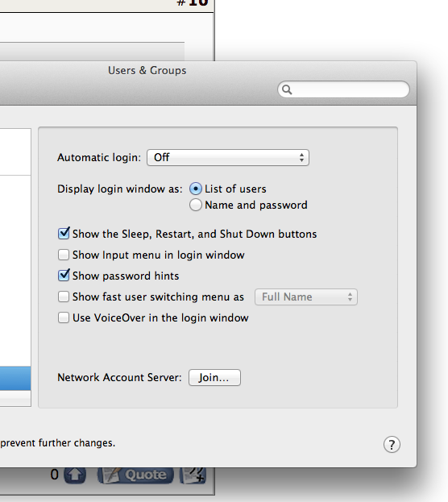The image size is (448, 502).
Task: Click the Join... button for Network Account Server
Action: click(x=214, y=377)
